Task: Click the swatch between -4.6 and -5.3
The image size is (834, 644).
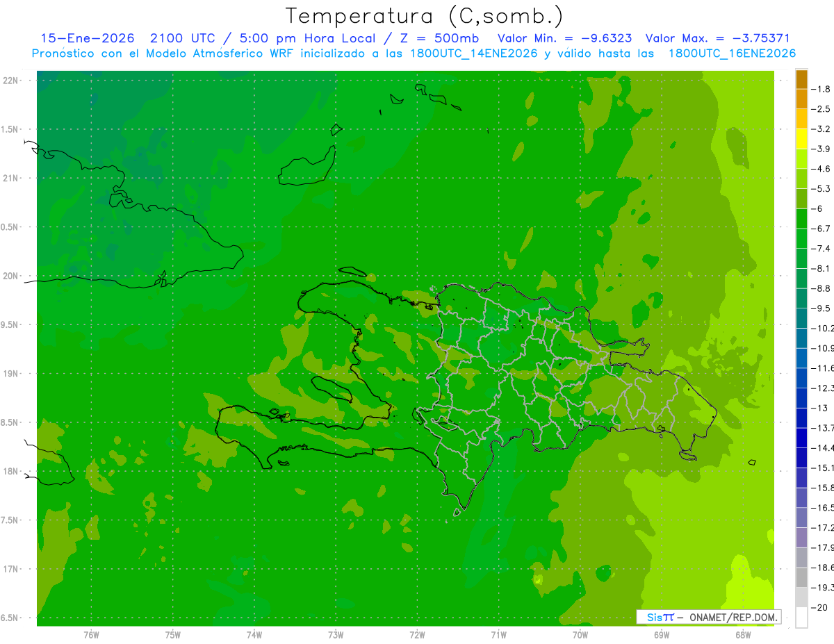Action: 801,179
